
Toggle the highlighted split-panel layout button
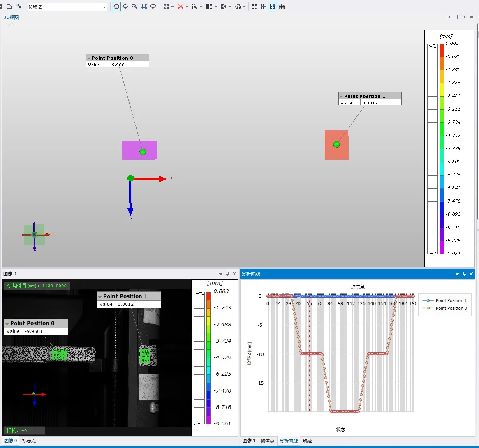(x=273, y=7)
